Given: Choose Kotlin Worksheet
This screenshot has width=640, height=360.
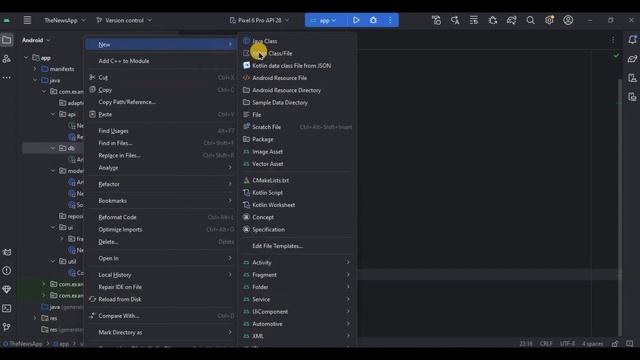Looking at the screenshot, I should pyautogui.click(x=297, y=205).
